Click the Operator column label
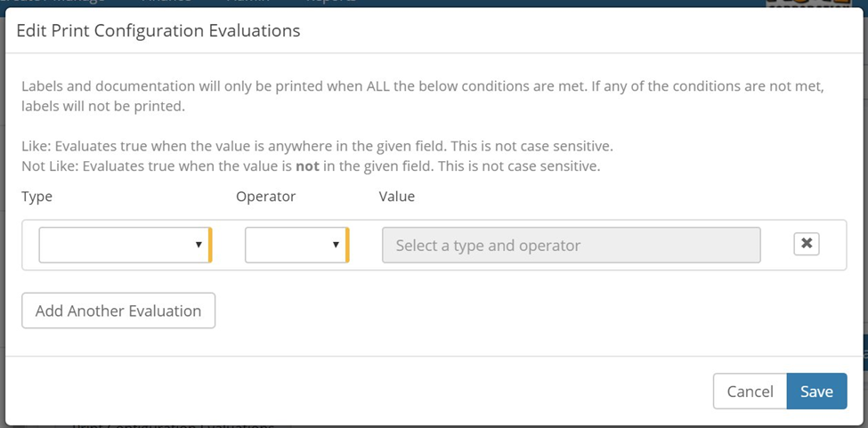This screenshot has width=868, height=428. coord(265,196)
